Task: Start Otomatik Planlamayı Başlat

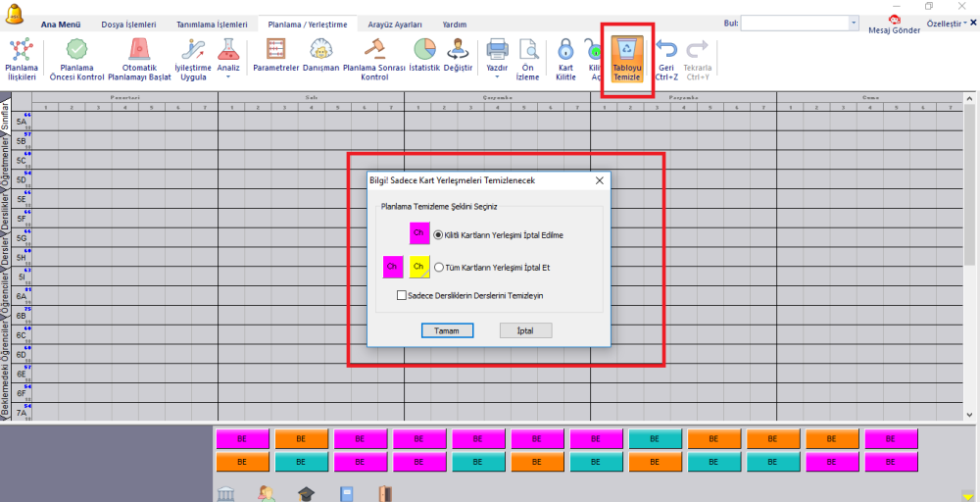Action: 139,60
